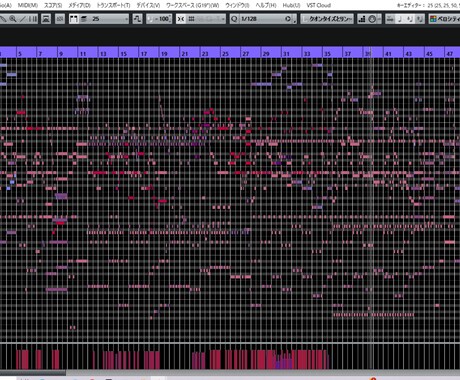Open the スコア(S) menu
The width and height of the screenshot is (460, 380).
53,5
